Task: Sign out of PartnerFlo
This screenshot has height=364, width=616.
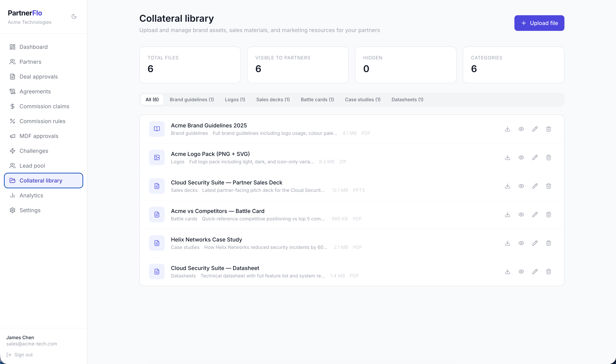Action: [x=20, y=355]
